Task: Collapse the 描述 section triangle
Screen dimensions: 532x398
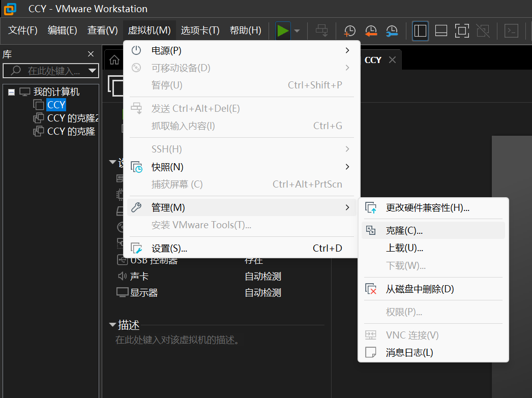Action: [x=112, y=325]
